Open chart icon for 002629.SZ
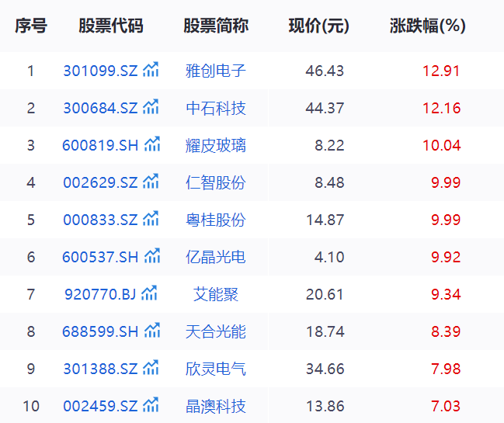This screenshot has height=423, width=504. point(151,182)
